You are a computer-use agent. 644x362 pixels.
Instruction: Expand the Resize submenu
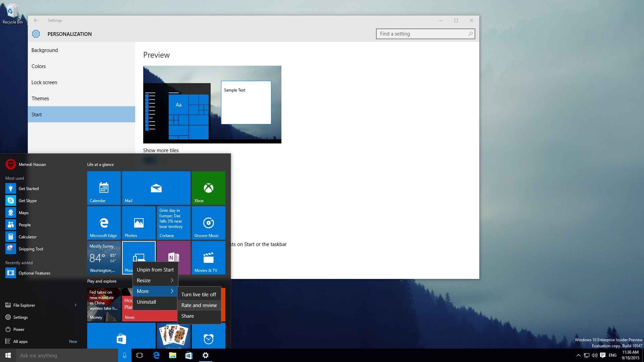pos(155,280)
